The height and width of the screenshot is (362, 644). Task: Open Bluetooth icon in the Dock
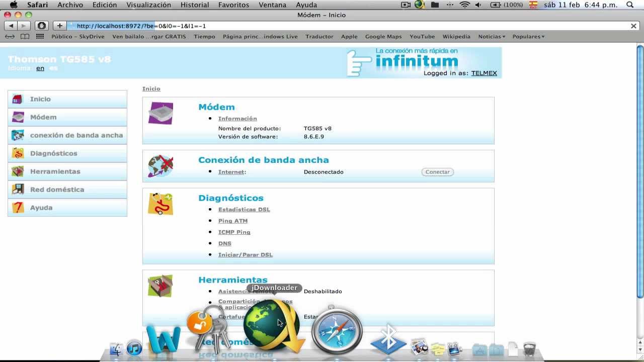click(x=388, y=339)
